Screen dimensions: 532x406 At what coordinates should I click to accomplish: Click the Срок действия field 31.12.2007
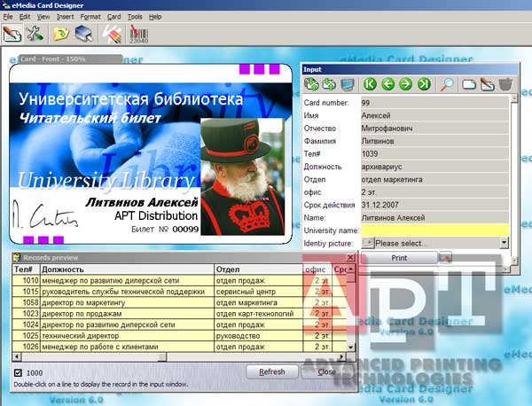click(x=434, y=205)
